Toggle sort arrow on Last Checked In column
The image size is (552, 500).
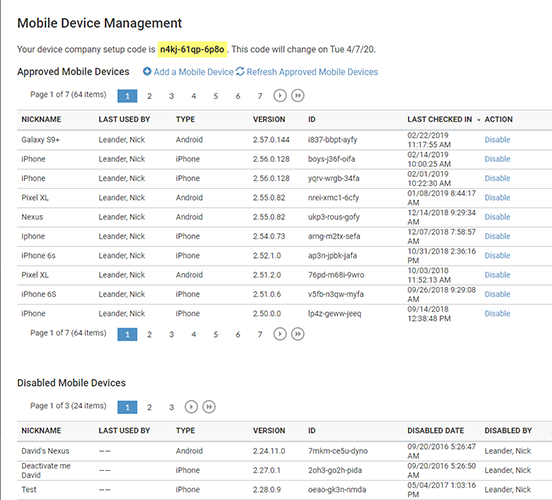click(x=478, y=120)
